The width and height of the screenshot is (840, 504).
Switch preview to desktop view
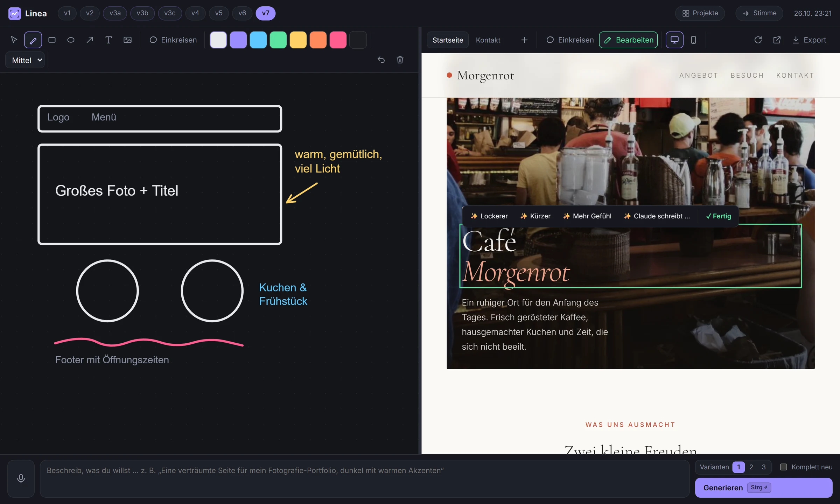pos(674,40)
